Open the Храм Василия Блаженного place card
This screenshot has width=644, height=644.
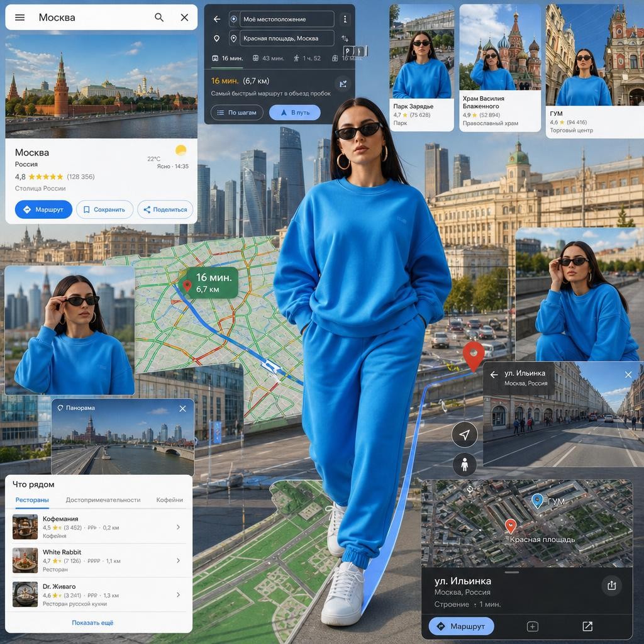pos(500,68)
